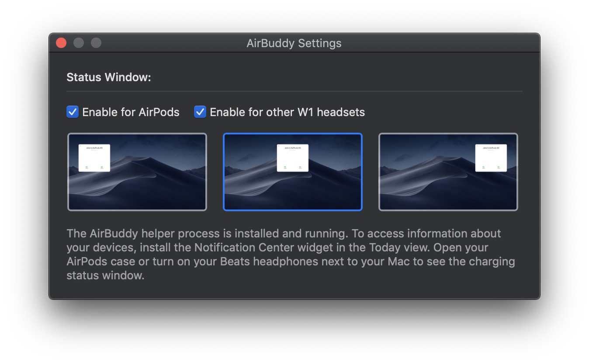
Task: Click the checkmark in the AirPods checkbox
Action: (x=72, y=112)
